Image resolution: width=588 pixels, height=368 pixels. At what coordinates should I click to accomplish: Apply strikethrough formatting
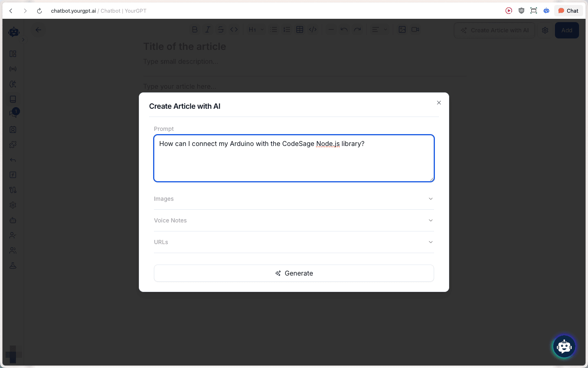tap(221, 29)
